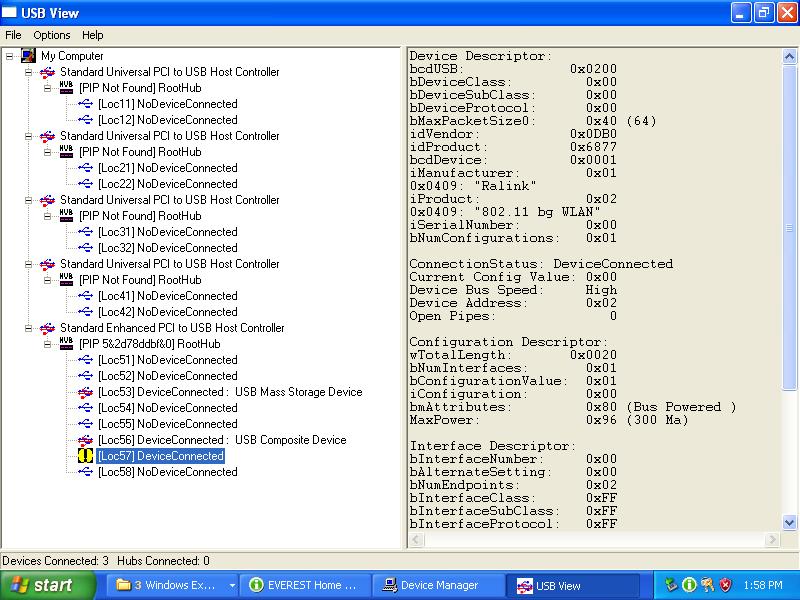This screenshot has height=600, width=800.
Task: Click the "802.11 bg WLAN" product string
Action: (x=537, y=212)
